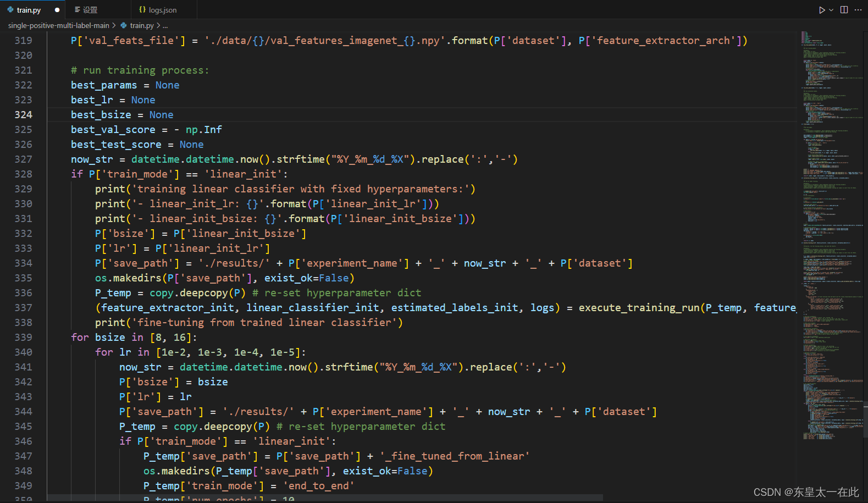868x503 pixels.
Task: Click comment '# run training process:'
Action: pos(140,70)
